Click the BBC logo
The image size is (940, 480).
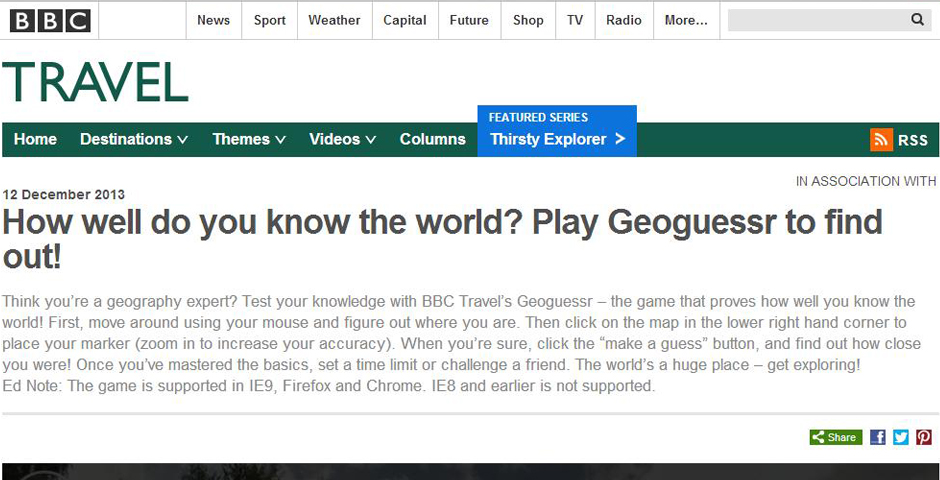(x=50, y=20)
